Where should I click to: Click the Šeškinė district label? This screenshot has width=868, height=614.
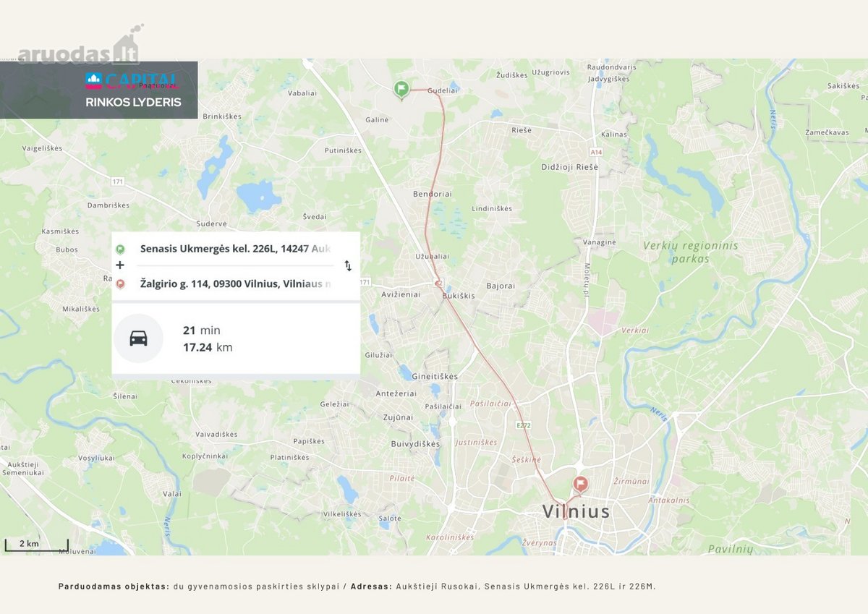pyautogui.click(x=525, y=459)
